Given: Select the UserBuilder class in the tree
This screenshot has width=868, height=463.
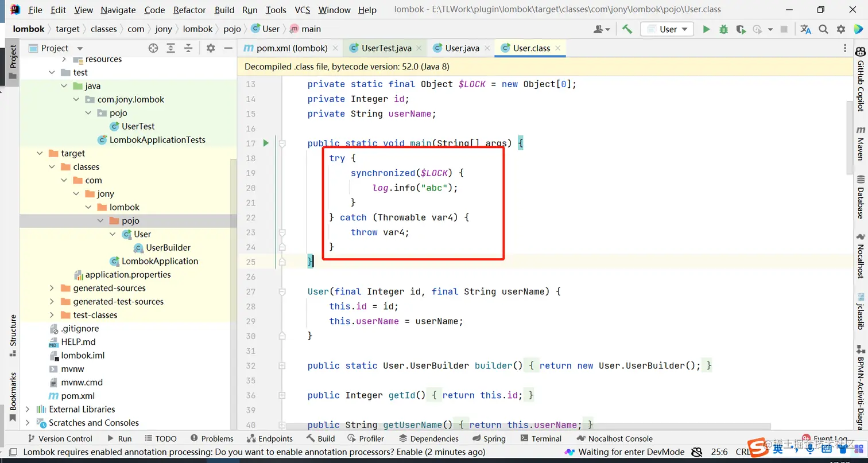Looking at the screenshot, I should pyautogui.click(x=168, y=248).
